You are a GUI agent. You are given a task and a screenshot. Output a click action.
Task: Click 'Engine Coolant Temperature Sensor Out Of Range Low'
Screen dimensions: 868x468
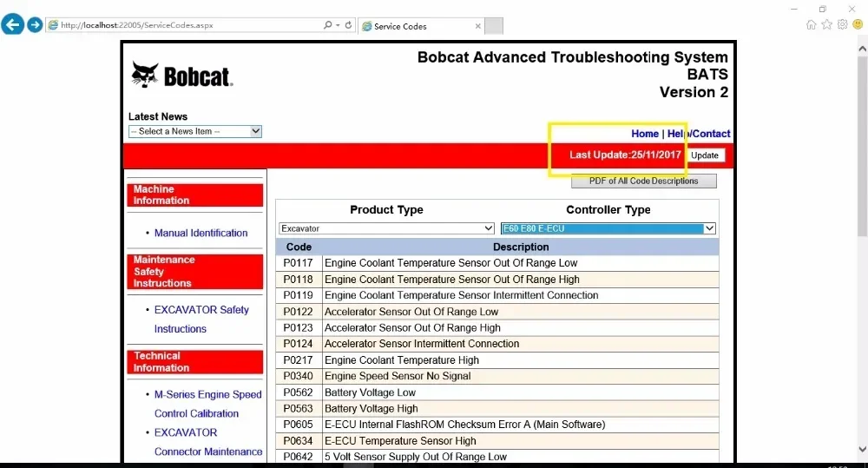coord(451,263)
